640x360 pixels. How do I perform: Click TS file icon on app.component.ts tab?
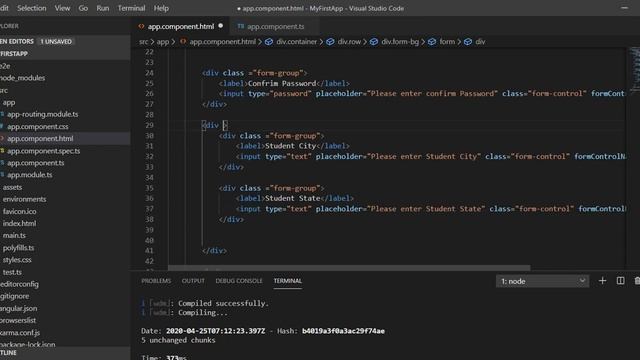[241, 26]
